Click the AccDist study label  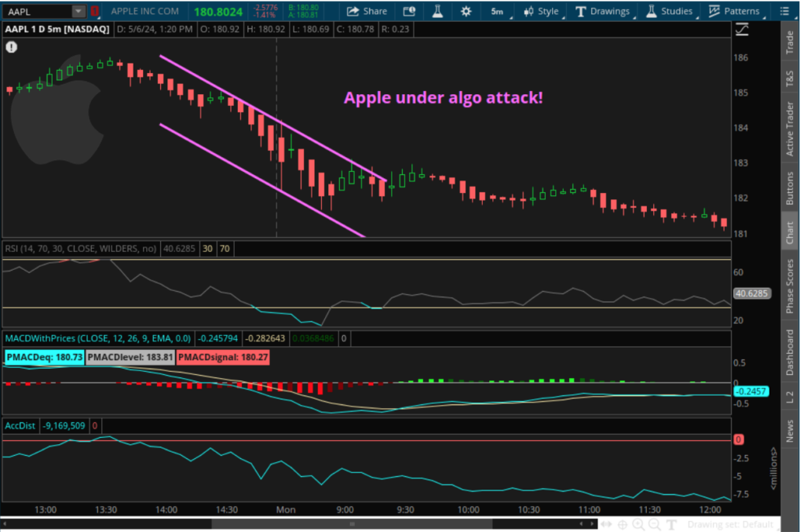tap(20, 426)
